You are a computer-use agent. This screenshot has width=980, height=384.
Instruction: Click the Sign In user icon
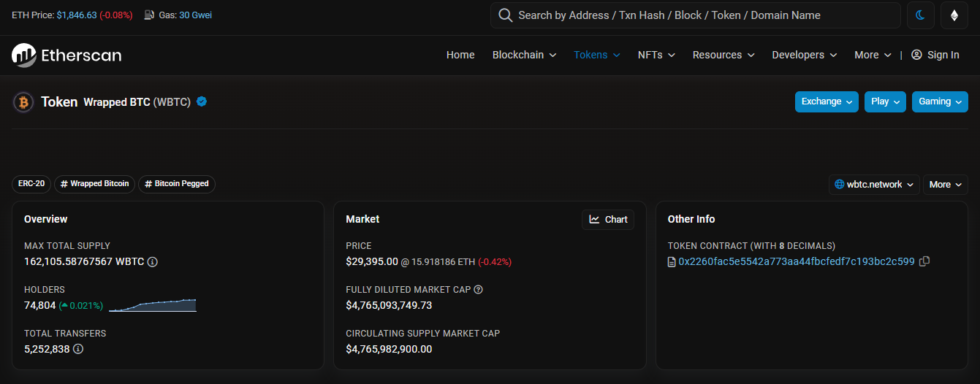916,55
